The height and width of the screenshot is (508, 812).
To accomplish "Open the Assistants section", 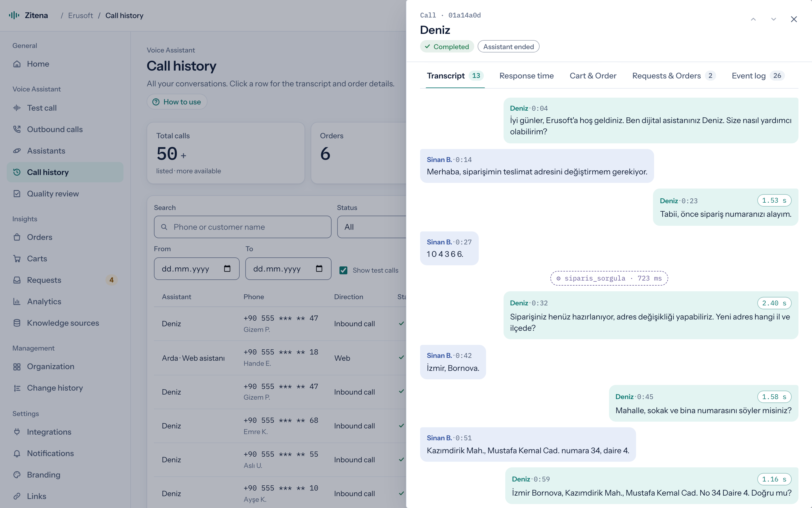I will point(65,151).
